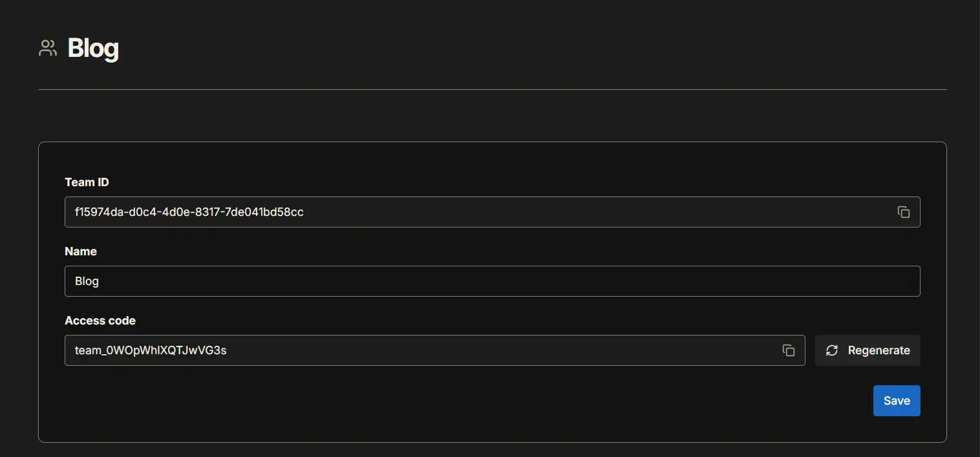Click the people icon beside Blog heading
This screenshot has width=980, height=457.
tap(48, 48)
